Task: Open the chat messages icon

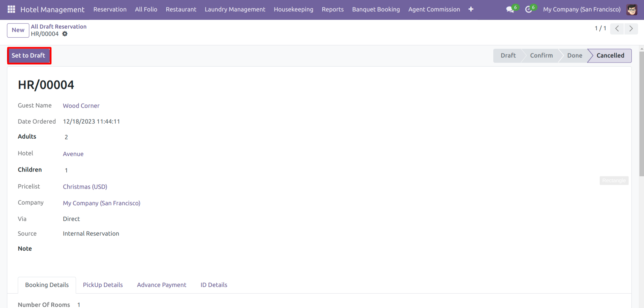Action: click(510, 9)
